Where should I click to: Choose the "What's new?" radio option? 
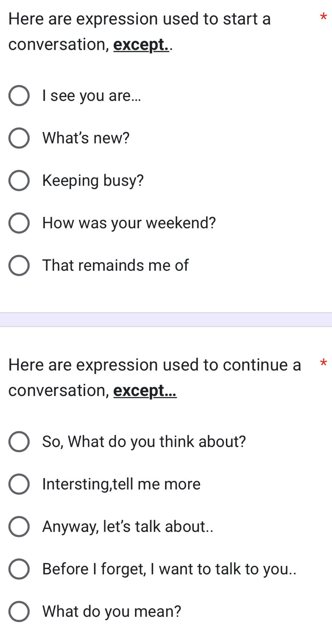click(x=19, y=138)
